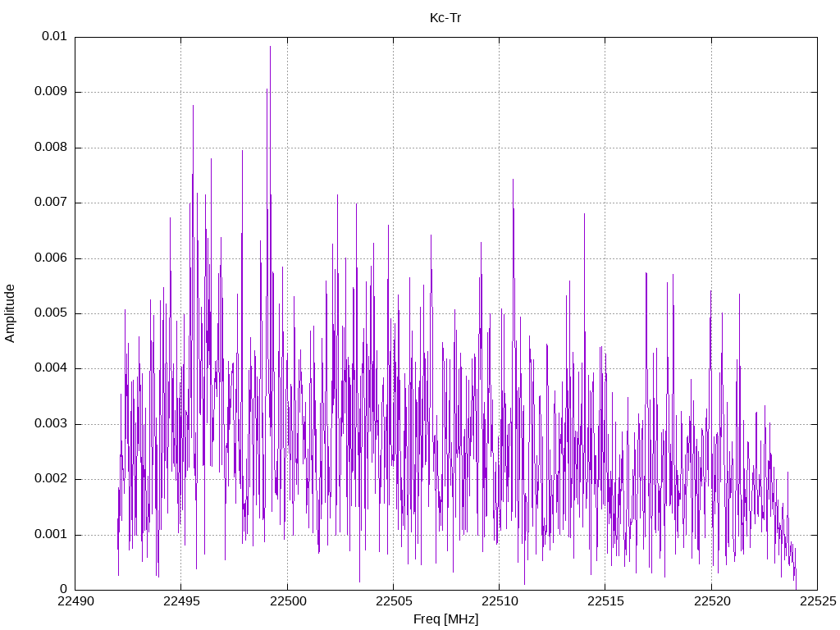The width and height of the screenshot is (840, 630).
Task: Click the y-axis tick value 0.003
Action: tap(51, 424)
